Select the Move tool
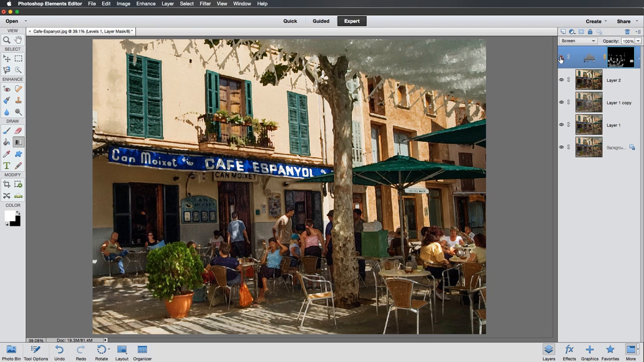This screenshot has width=644, height=362. 7,58
